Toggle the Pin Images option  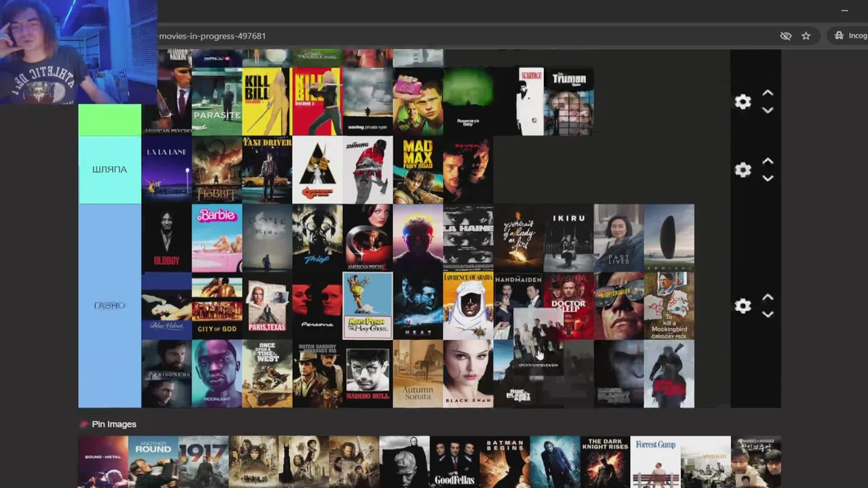click(108, 424)
